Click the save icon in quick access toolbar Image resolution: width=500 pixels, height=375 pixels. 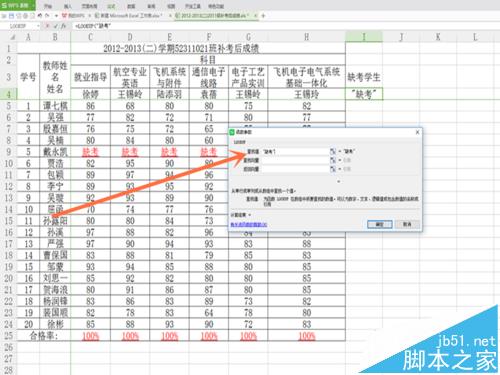(11, 16)
